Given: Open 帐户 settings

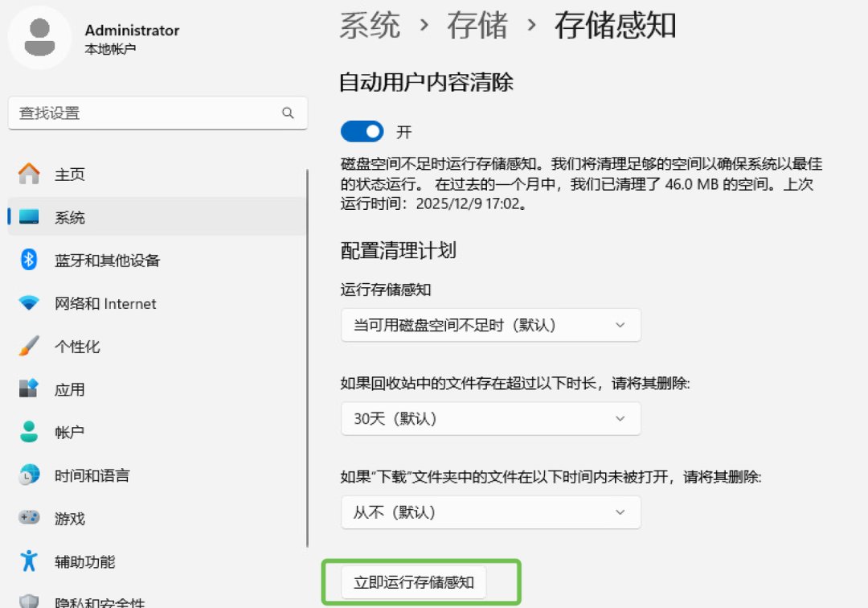Looking at the screenshot, I should point(158,432).
